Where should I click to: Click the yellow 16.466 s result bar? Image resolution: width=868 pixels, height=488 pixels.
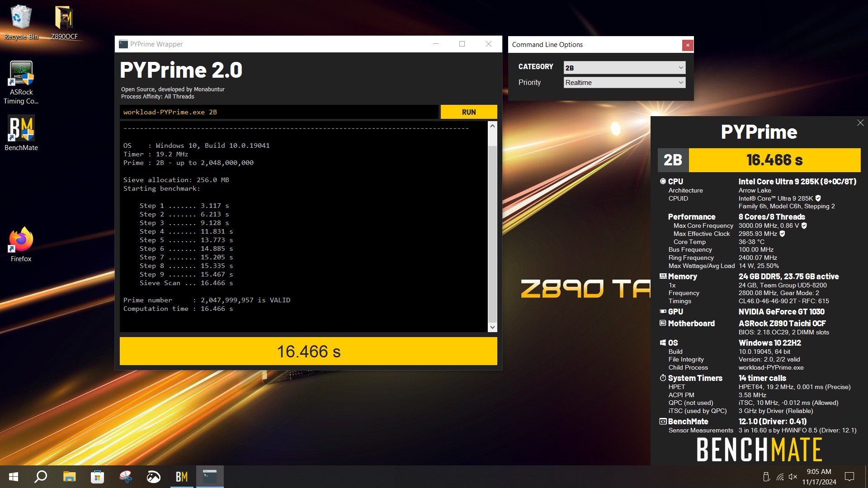(x=308, y=351)
